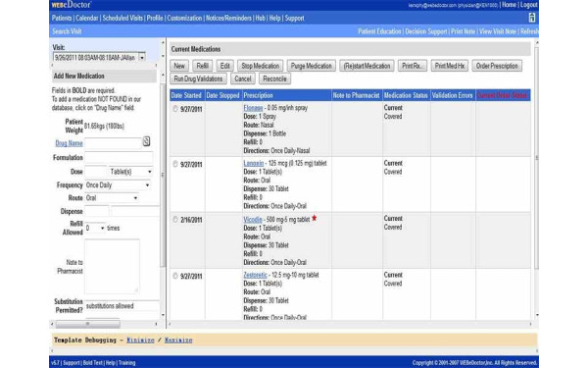Click the drug name search lookup icon
The image size is (588, 368).
[x=146, y=141]
